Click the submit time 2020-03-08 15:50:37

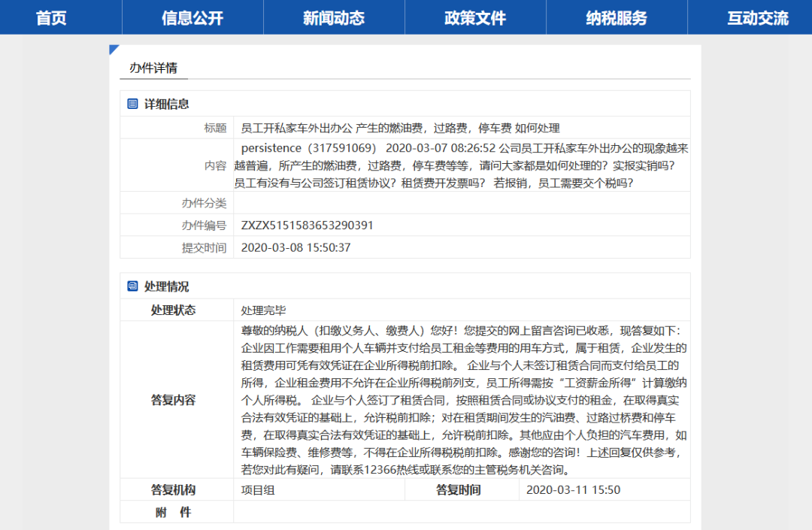[x=295, y=247]
